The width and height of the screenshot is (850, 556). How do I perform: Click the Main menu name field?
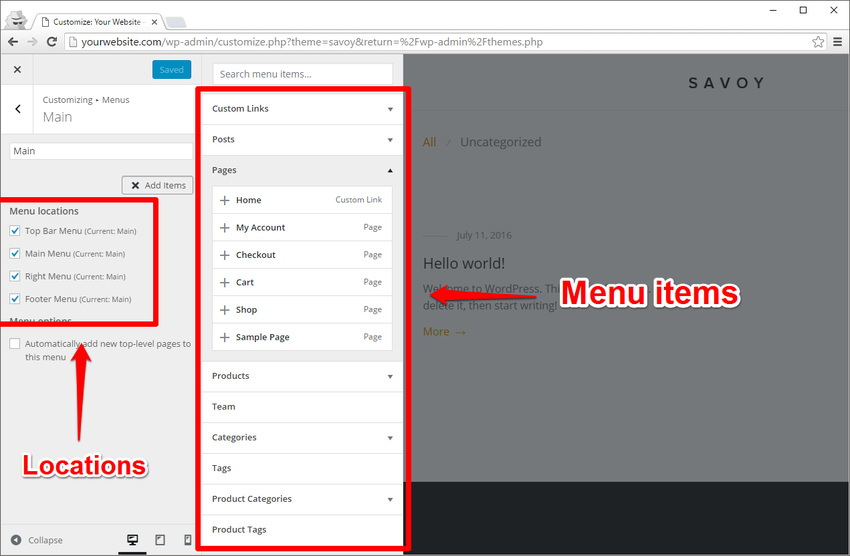(x=101, y=151)
